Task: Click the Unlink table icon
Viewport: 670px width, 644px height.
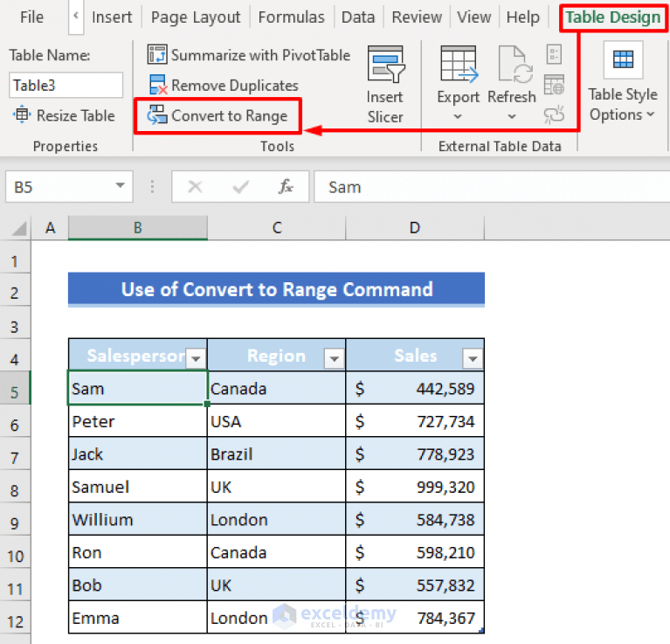Action: 554,114
